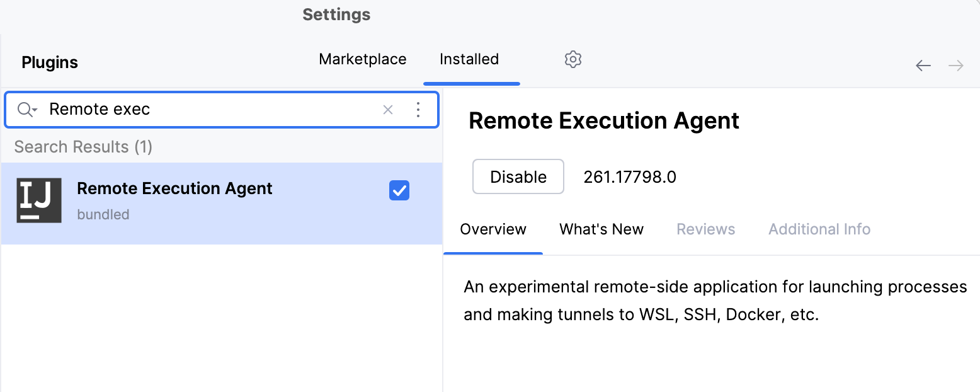Clear the search field with the X icon
The image size is (980, 392).
[388, 110]
